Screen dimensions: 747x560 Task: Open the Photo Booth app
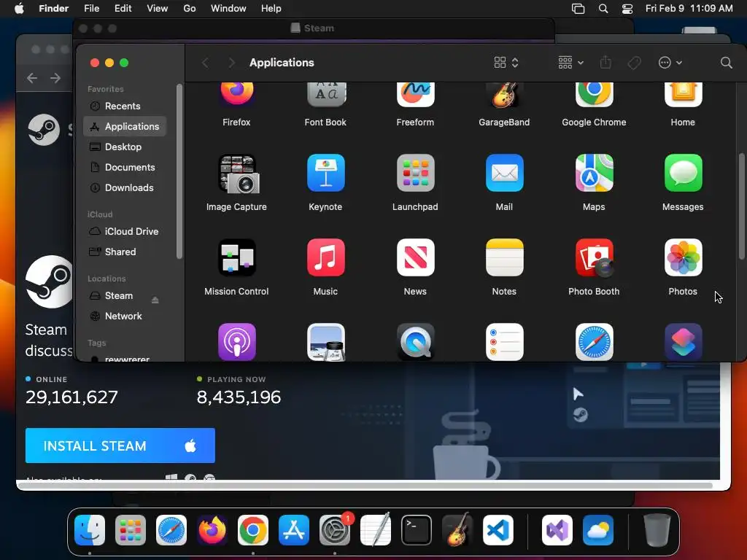[594, 257]
